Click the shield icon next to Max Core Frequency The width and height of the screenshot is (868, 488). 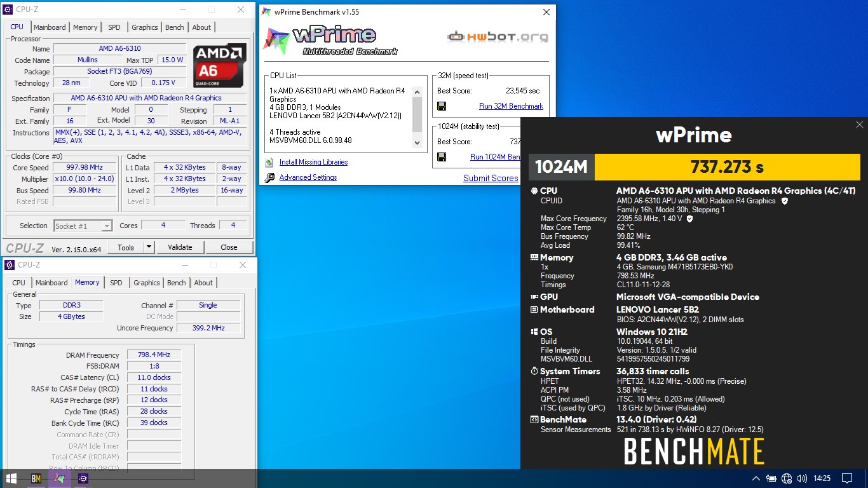tap(689, 219)
